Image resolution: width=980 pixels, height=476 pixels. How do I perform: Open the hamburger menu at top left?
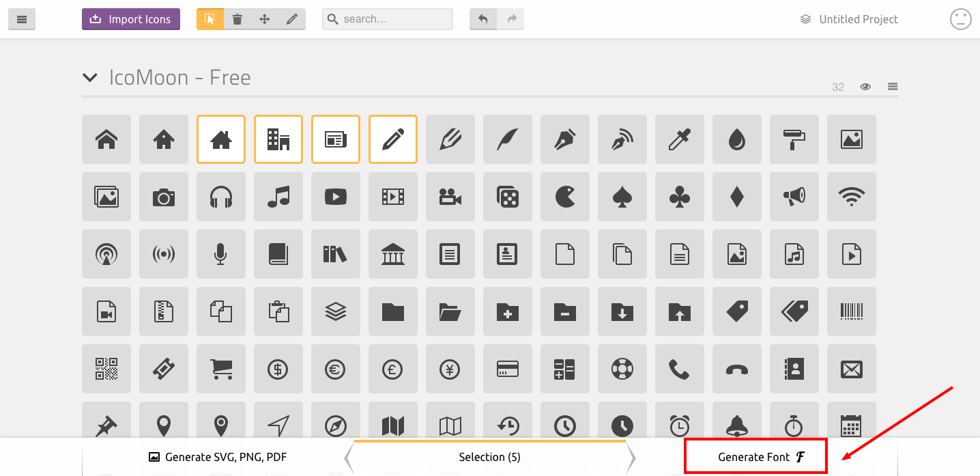[x=22, y=19]
